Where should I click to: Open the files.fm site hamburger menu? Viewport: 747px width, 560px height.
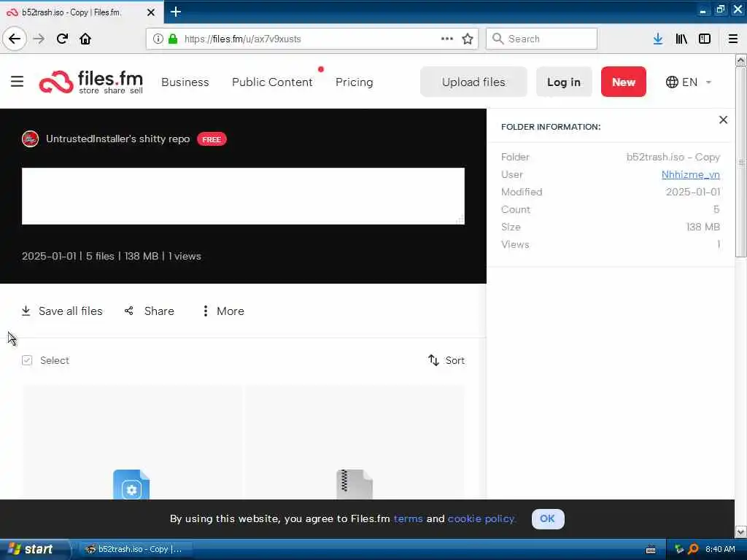18,82
